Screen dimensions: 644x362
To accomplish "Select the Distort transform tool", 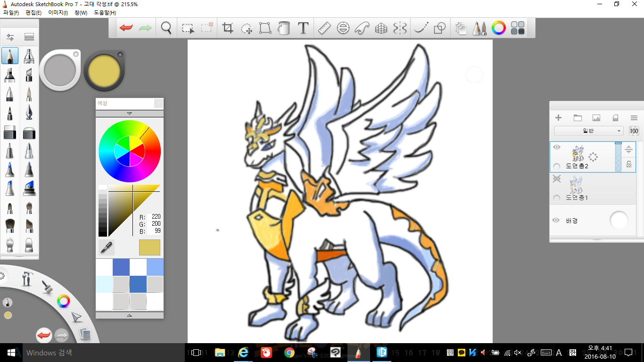I will click(265, 28).
